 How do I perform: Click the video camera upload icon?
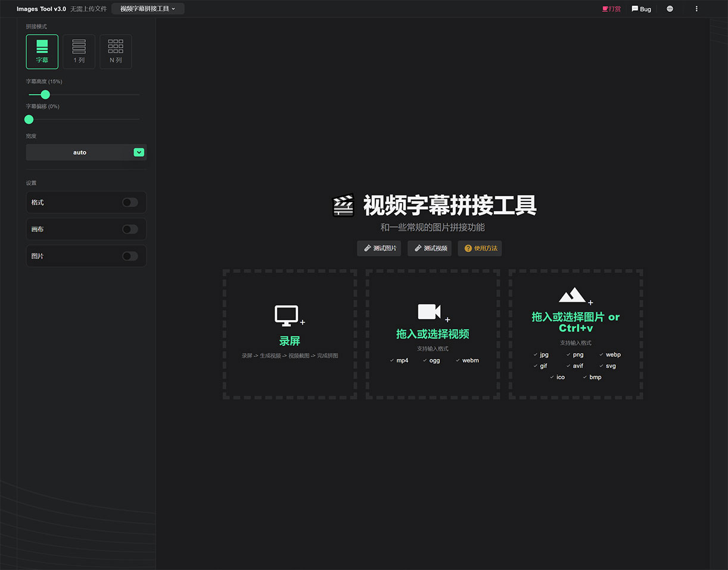click(x=429, y=312)
